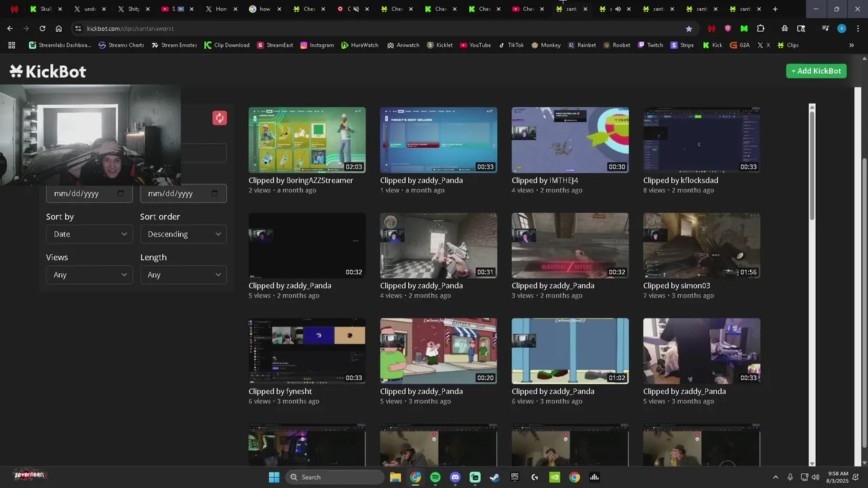Click 'Clipped by simon03' text
This screenshot has height=488, width=868.
tap(677, 285)
